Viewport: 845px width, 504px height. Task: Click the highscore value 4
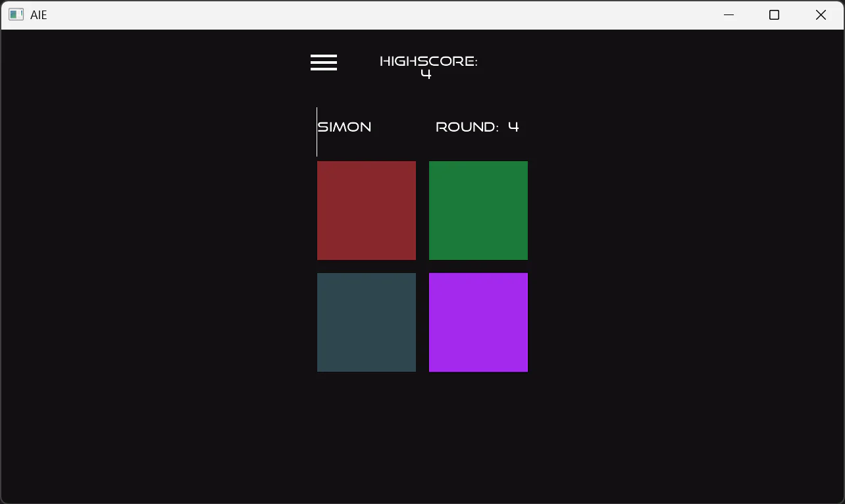(426, 74)
